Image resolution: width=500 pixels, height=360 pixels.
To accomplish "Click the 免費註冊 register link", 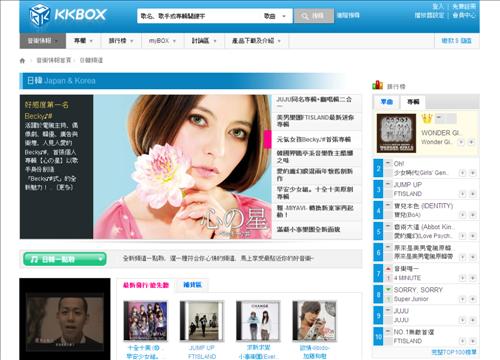I will pyautogui.click(x=464, y=6).
